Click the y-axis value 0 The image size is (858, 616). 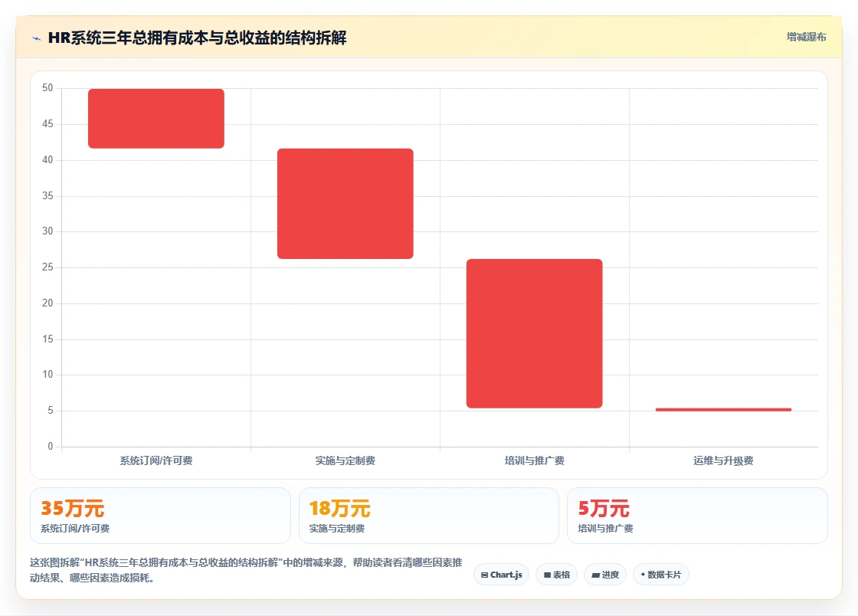click(x=51, y=447)
